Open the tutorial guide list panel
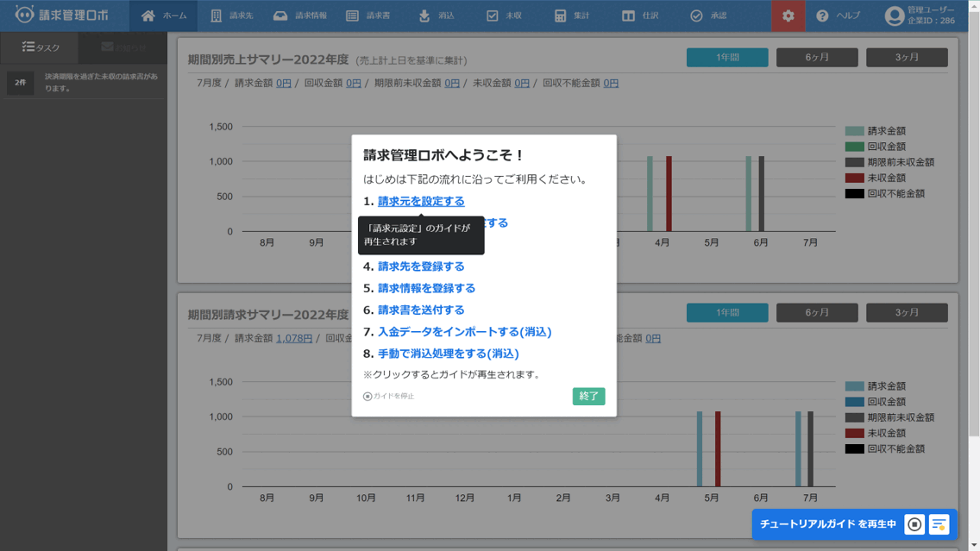 coord(939,523)
